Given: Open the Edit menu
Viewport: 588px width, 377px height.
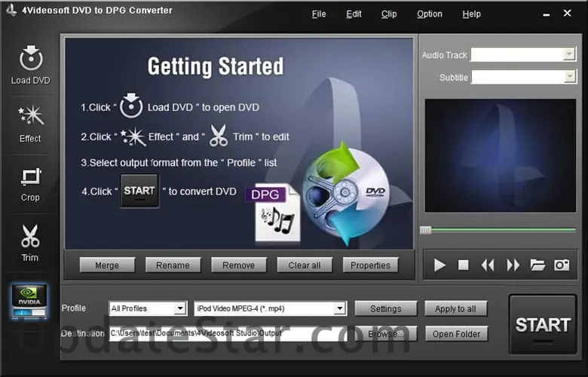Looking at the screenshot, I should pos(354,14).
